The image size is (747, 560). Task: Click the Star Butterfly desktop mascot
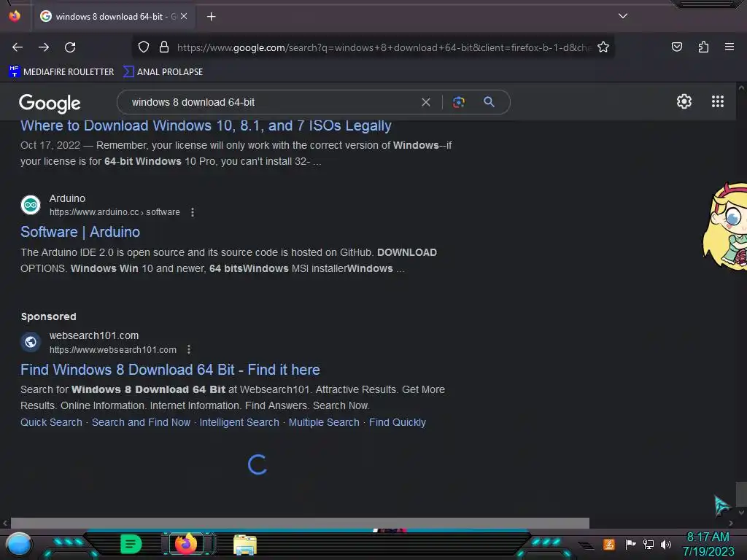coord(725,227)
